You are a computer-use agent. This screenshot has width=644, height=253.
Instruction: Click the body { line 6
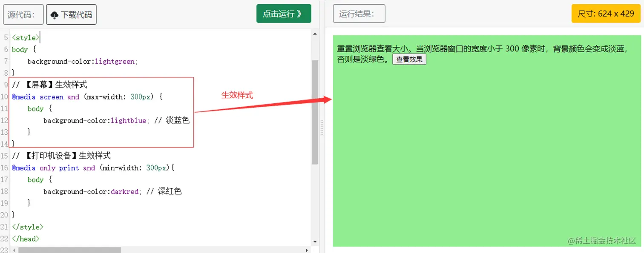(x=24, y=50)
